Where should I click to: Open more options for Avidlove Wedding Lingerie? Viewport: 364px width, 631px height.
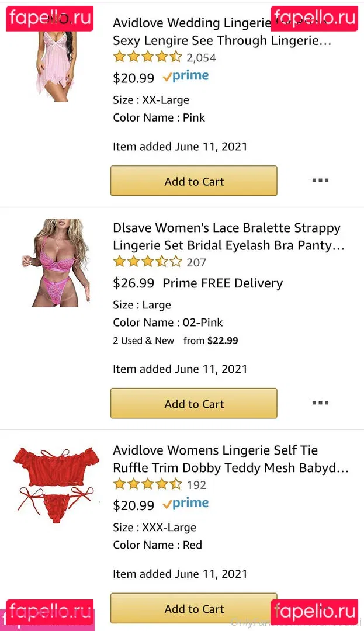pyautogui.click(x=320, y=181)
